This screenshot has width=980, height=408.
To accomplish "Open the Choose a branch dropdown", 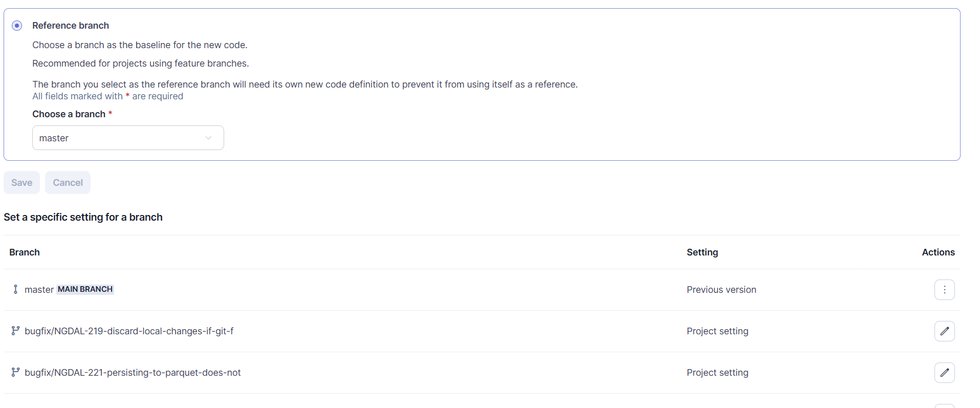I will coord(127,138).
